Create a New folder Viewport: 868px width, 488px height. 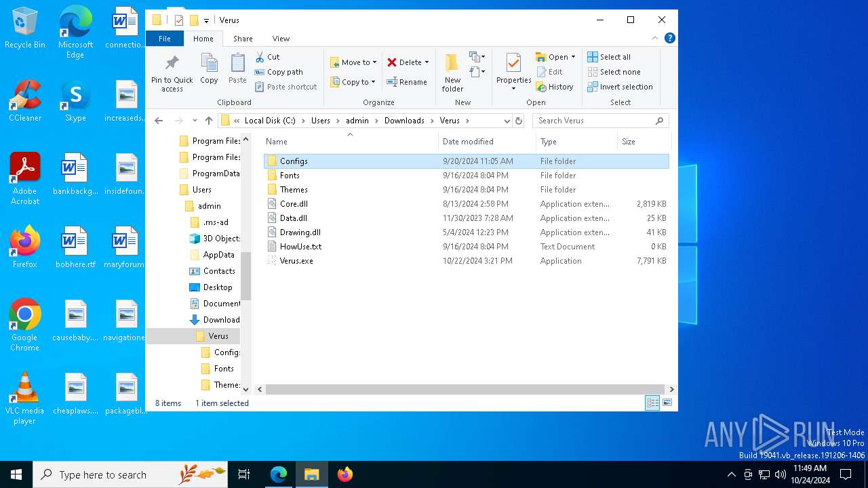point(452,73)
